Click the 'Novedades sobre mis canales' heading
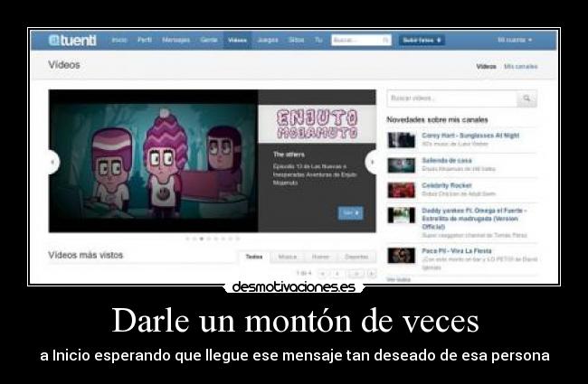The width and height of the screenshot is (588, 384). coord(437,120)
